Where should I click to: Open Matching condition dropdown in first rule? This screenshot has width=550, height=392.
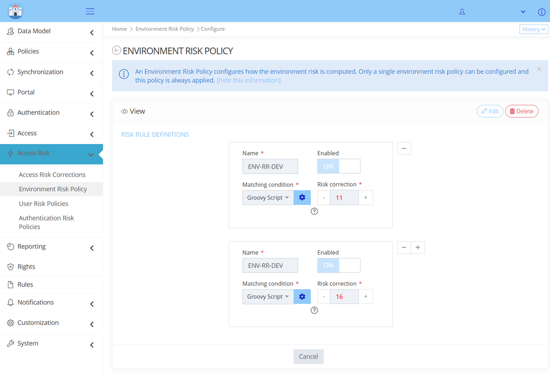click(268, 198)
